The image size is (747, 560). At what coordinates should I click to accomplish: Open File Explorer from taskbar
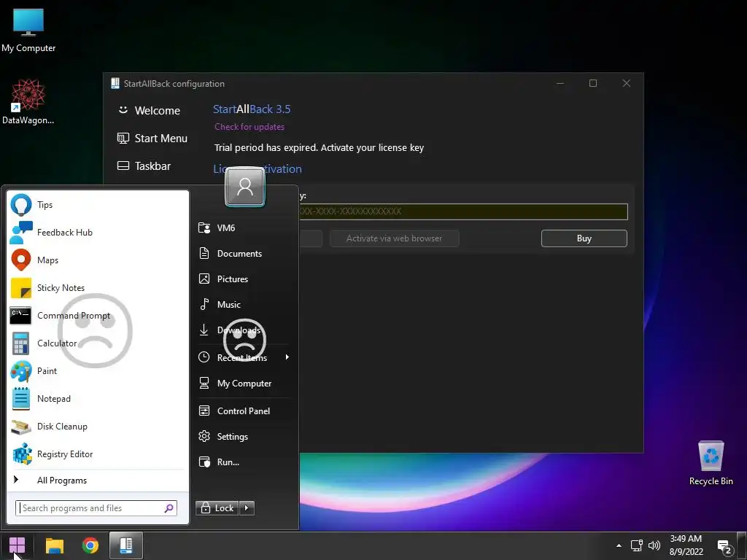click(x=54, y=545)
